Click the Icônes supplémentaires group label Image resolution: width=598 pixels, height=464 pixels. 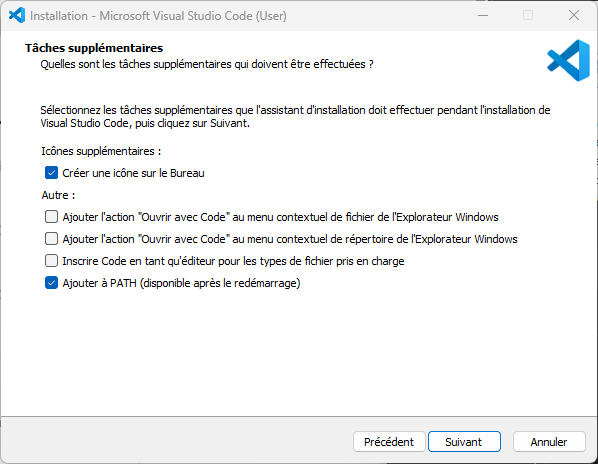(101, 151)
